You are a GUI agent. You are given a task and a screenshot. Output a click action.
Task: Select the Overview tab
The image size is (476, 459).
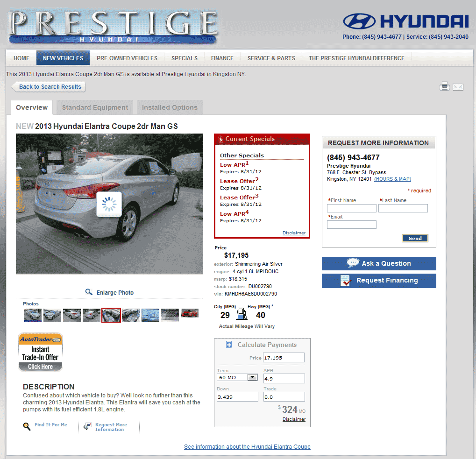click(x=32, y=107)
